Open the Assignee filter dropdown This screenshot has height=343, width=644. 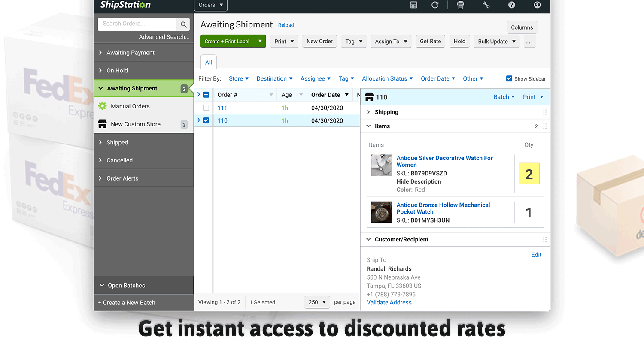pos(316,78)
